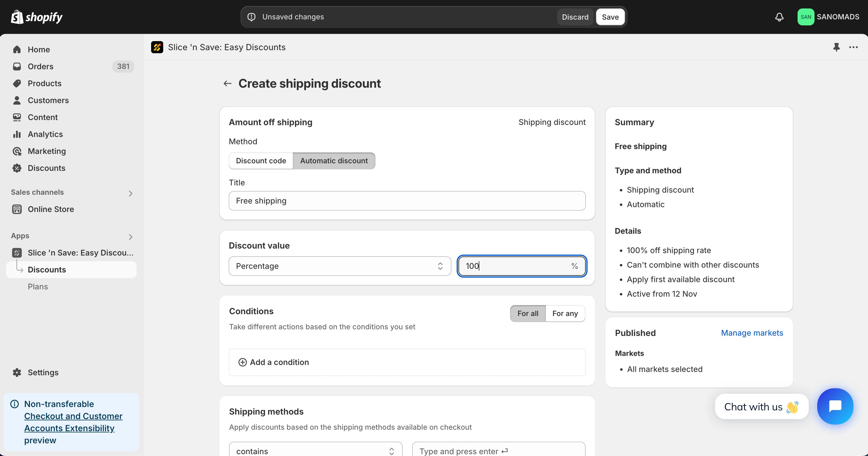Pin the Slice 'n Save app
The image size is (868, 456).
(836, 47)
